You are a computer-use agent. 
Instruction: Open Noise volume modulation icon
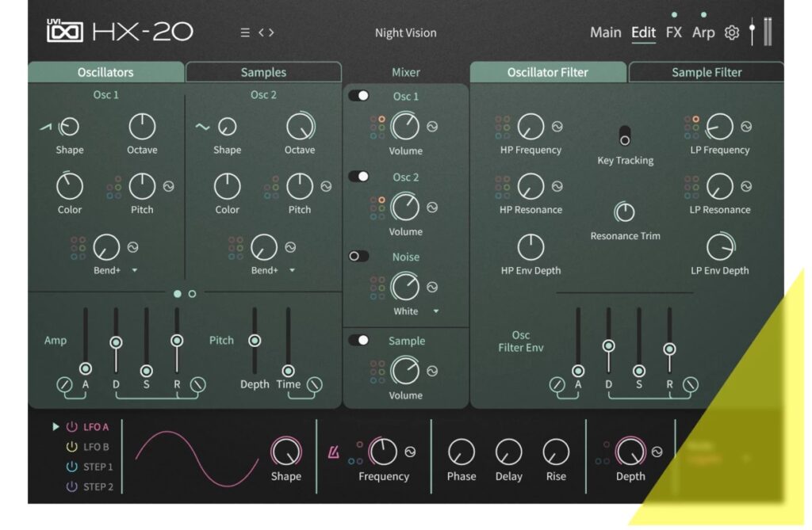(x=432, y=288)
